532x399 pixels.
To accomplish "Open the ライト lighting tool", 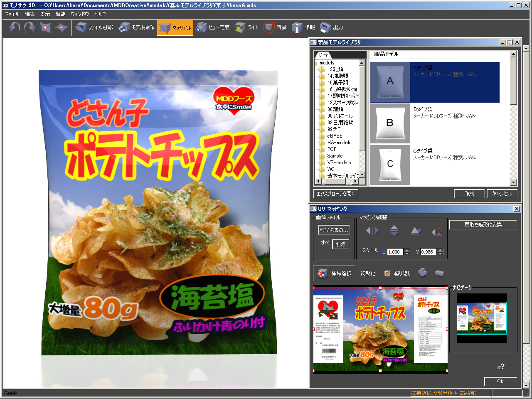I will [x=246, y=27].
